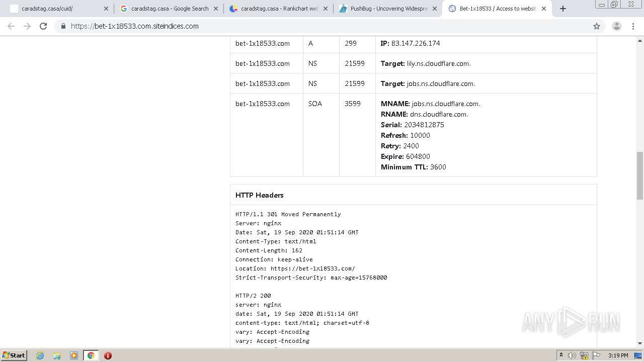Launch Internet Explorer from taskbar
The width and height of the screenshot is (644, 362).
pyautogui.click(x=40, y=355)
